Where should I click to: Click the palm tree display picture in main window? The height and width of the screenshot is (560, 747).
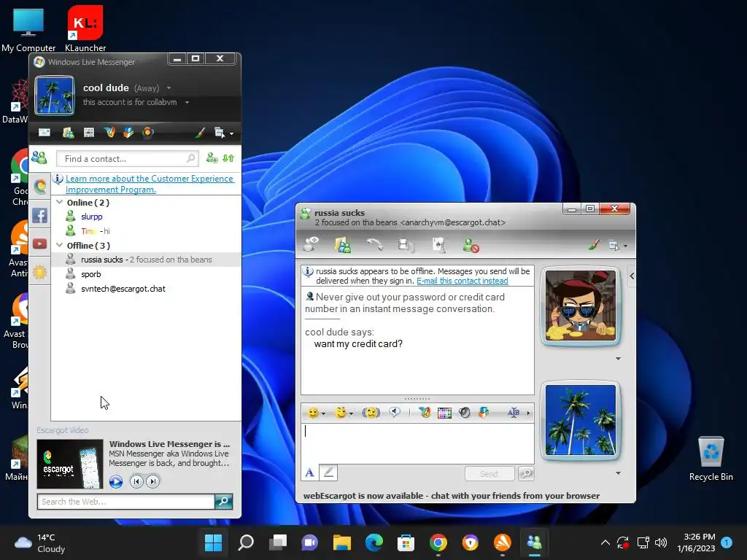click(55, 96)
